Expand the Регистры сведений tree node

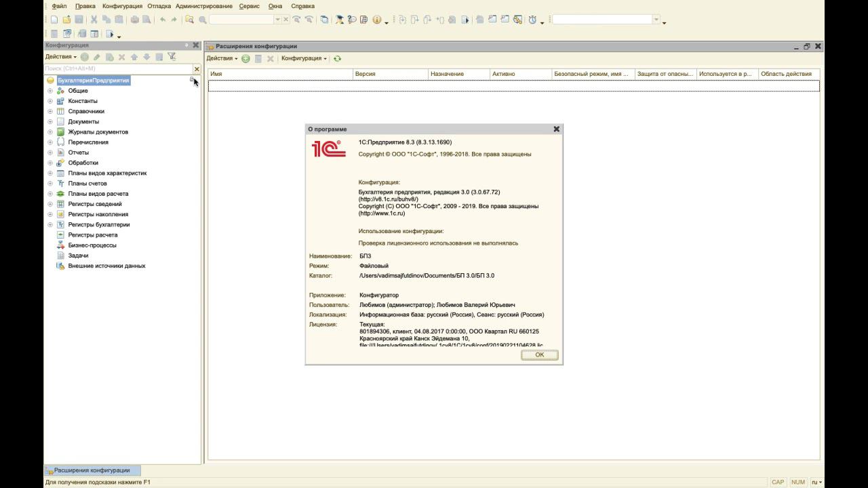point(50,204)
